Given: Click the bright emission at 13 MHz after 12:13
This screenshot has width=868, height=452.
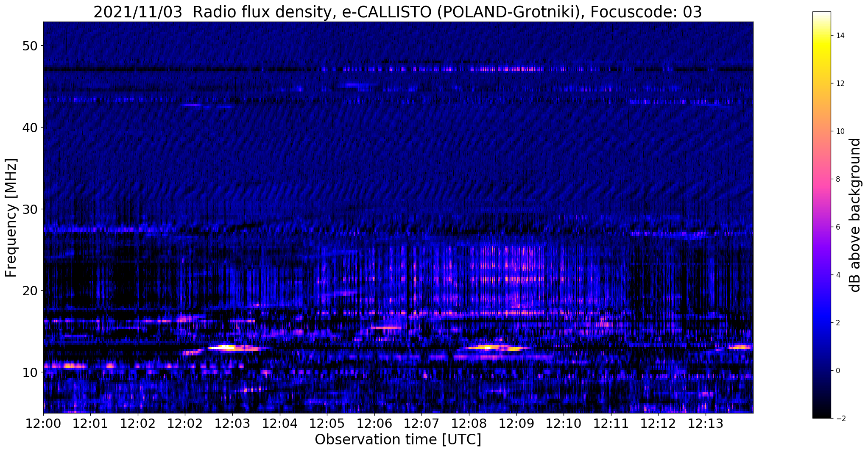Looking at the screenshot, I should pyautogui.click(x=740, y=347).
